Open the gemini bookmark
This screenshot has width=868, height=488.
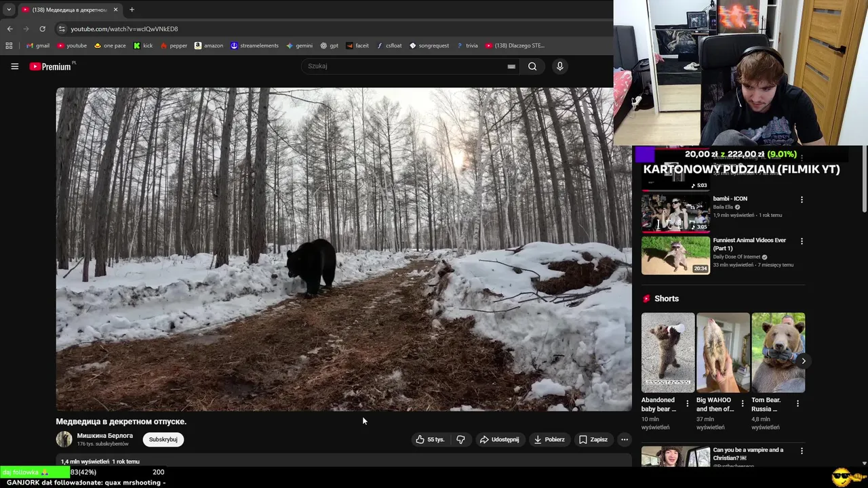point(299,45)
